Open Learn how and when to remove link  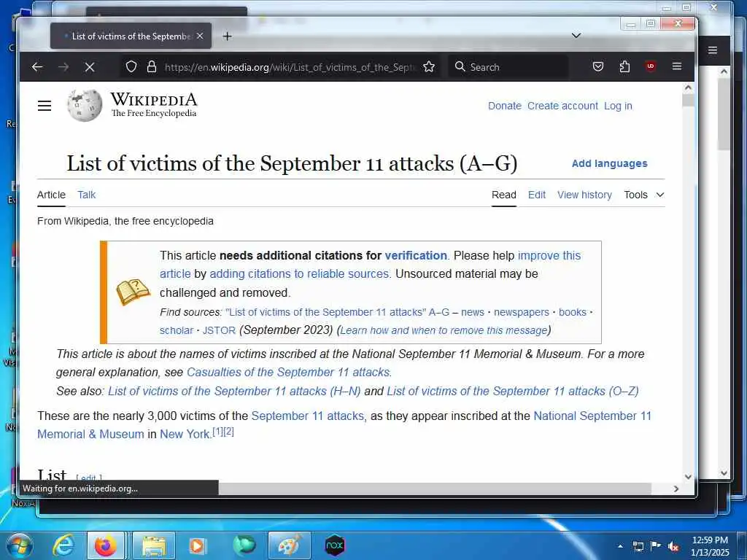tap(444, 330)
